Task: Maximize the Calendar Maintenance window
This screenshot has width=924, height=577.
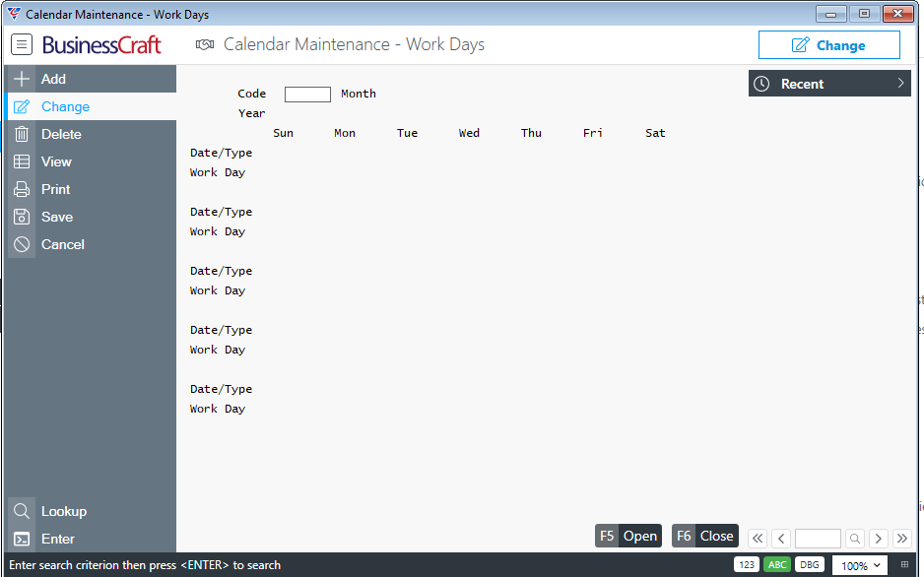Action: coord(865,14)
